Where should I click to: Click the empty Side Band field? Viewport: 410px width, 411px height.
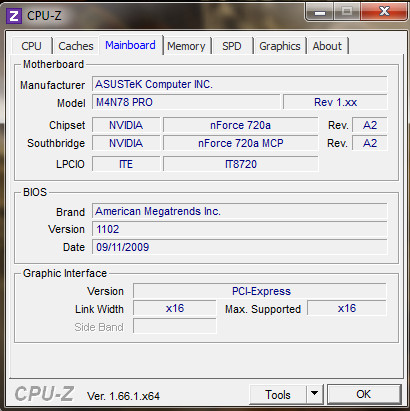click(x=175, y=326)
